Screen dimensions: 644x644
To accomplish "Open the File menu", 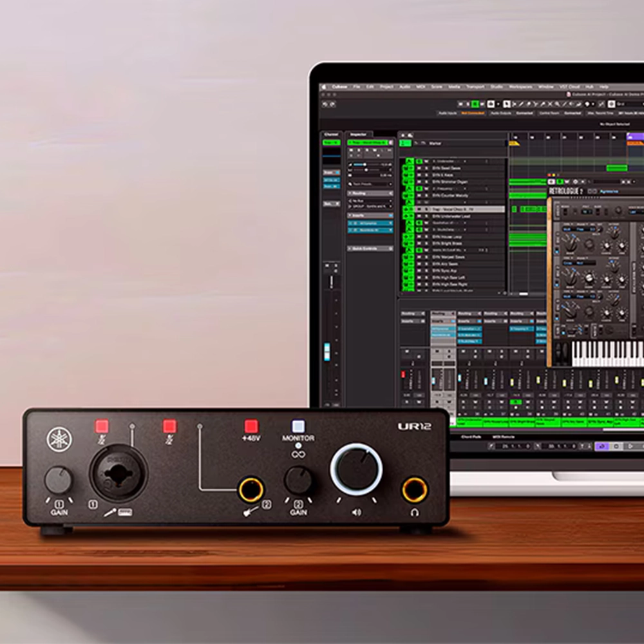I will tap(356, 87).
